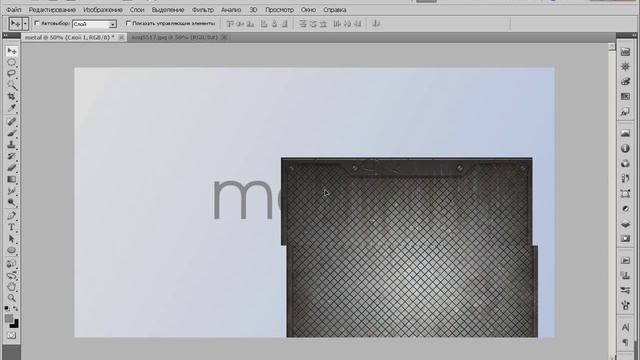Swap foreground and background colors
Screen dimensions: 640x360
pyautogui.click(x=16, y=309)
